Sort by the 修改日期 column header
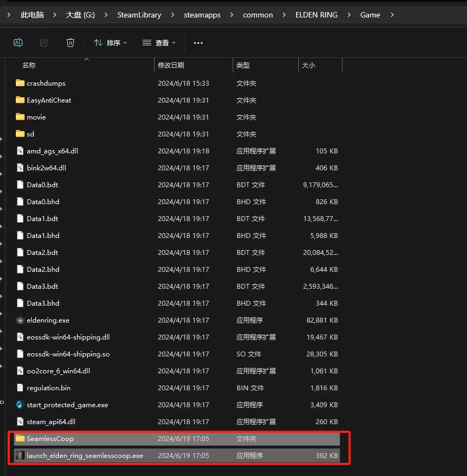The height and width of the screenshot is (476, 467). click(x=171, y=66)
